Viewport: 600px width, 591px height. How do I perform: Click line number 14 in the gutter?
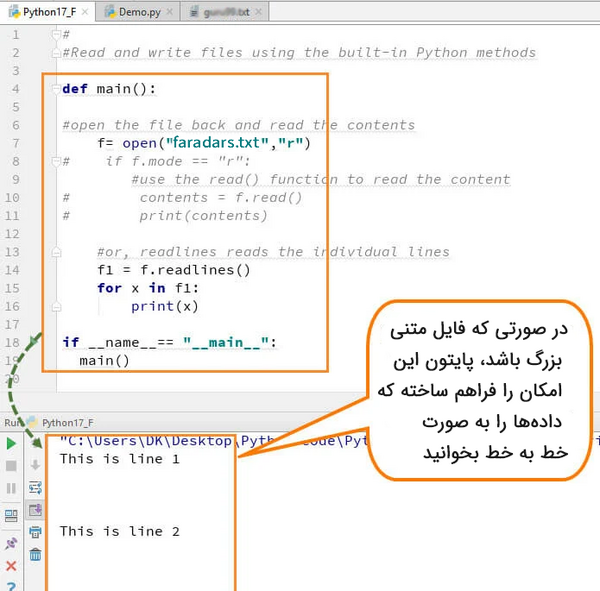click(x=12, y=271)
